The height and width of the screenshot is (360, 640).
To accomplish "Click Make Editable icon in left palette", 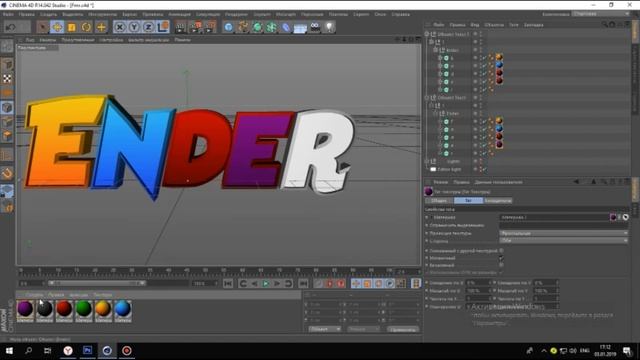I will (x=7, y=47).
